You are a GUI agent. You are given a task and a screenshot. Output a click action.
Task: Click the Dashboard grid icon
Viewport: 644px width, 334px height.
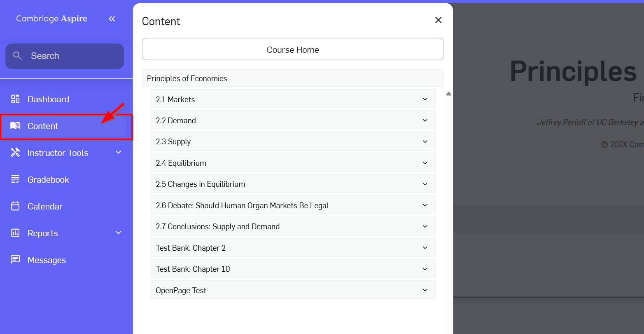point(15,99)
